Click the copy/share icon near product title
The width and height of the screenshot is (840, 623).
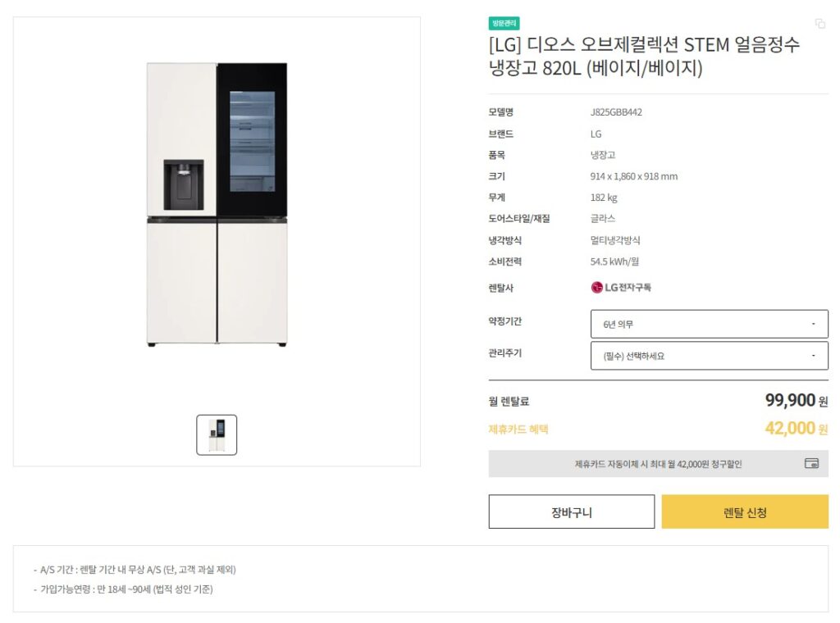click(x=819, y=24)
